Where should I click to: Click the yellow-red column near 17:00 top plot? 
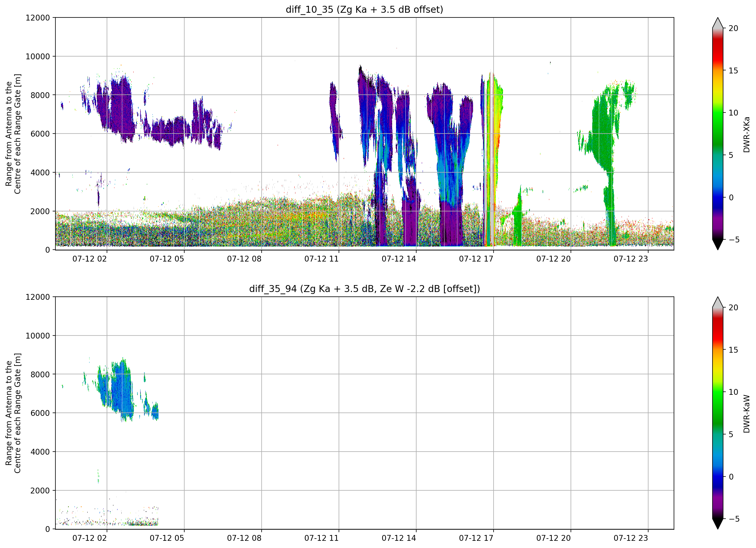pos(495,133)
